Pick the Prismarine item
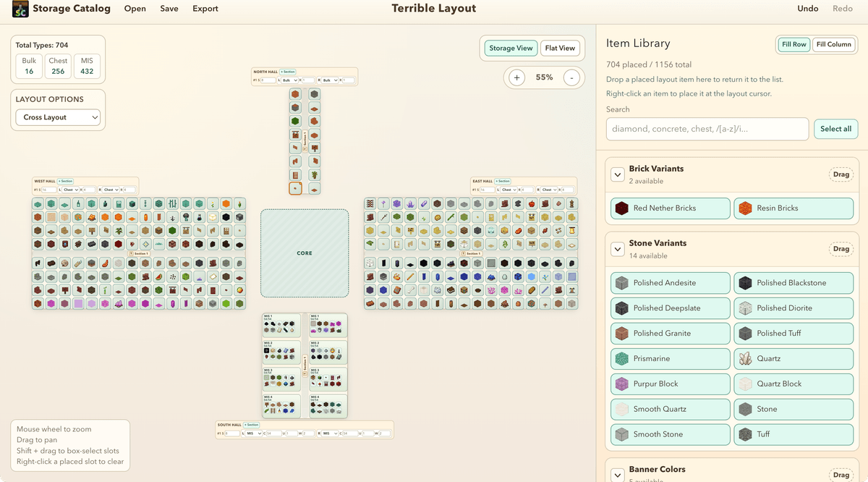The height and width of the screenshot is (482, 868). point(671,359)
